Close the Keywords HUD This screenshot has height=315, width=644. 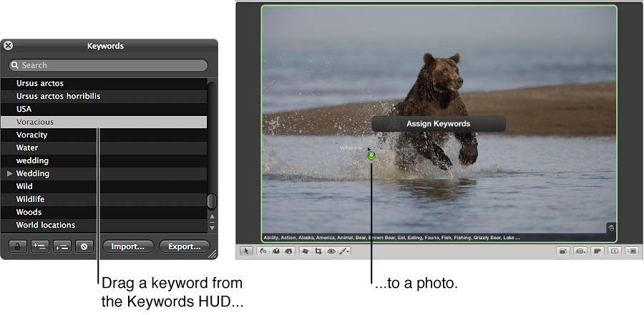click(x=8, y=46)
